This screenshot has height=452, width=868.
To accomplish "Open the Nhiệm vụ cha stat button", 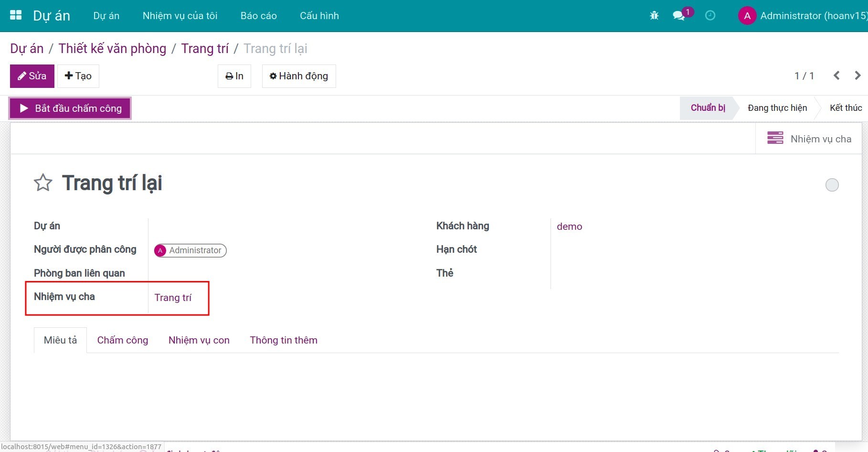I will point(809,139).
